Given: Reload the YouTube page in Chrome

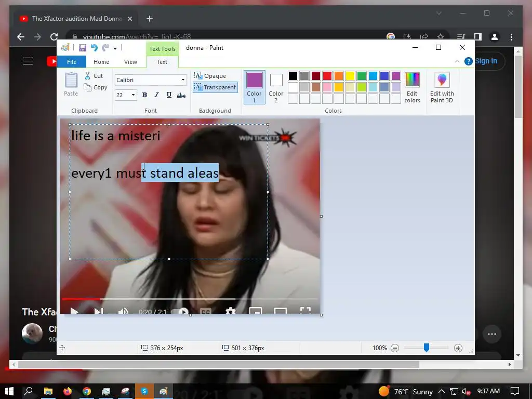Looking at the screenshot, I should click(x=54, y=37).
